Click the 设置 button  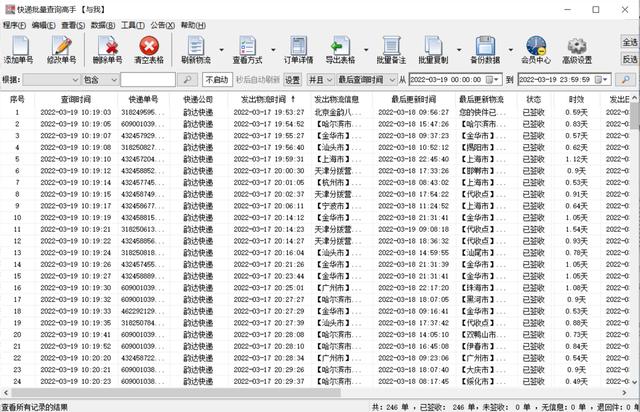pos(292,80)
